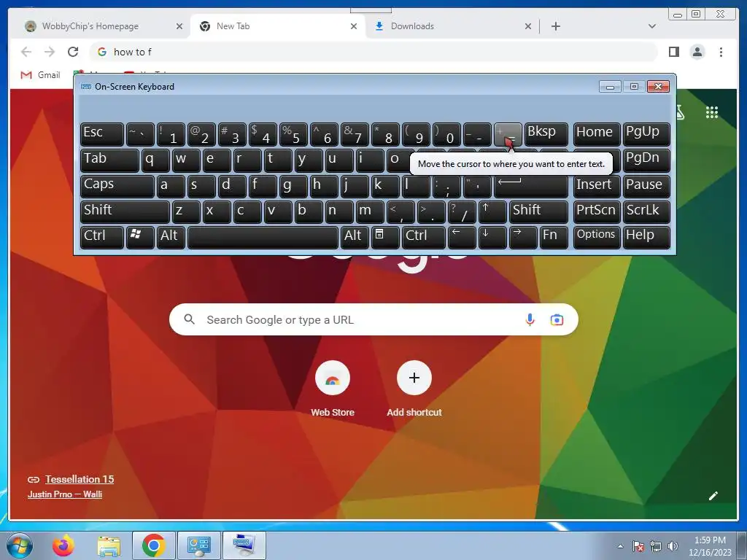Toggle the right Ctrl key

coord(424,237)
